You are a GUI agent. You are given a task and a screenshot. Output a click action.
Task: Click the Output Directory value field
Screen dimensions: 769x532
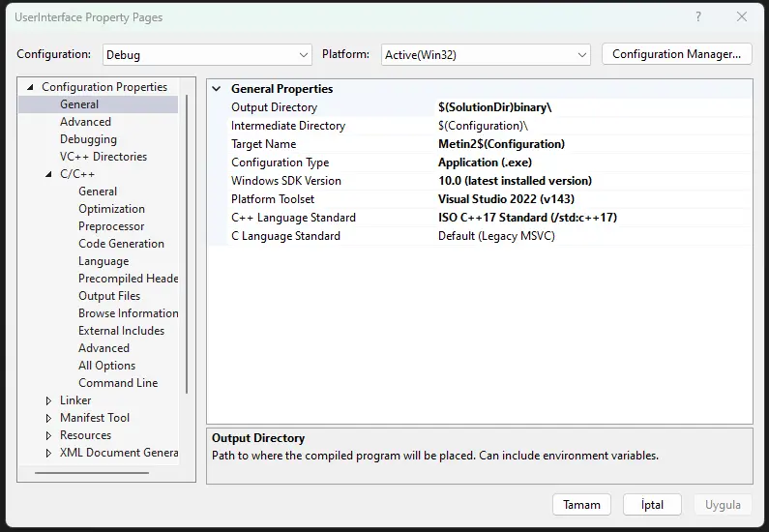click(590, 107)
